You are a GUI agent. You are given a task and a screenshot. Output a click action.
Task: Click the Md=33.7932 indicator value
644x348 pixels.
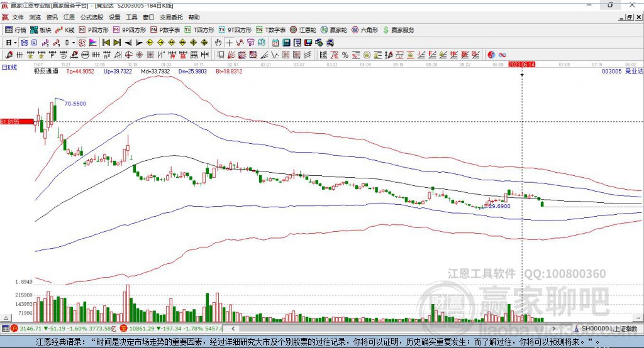[155, 71]
